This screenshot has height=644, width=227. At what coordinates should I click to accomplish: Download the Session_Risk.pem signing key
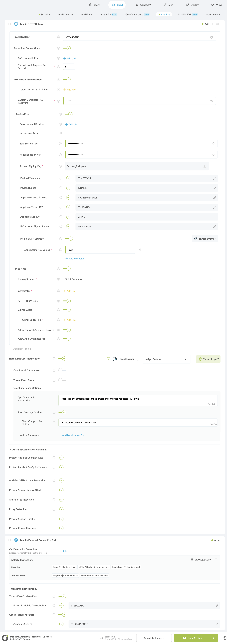[205, 166]
